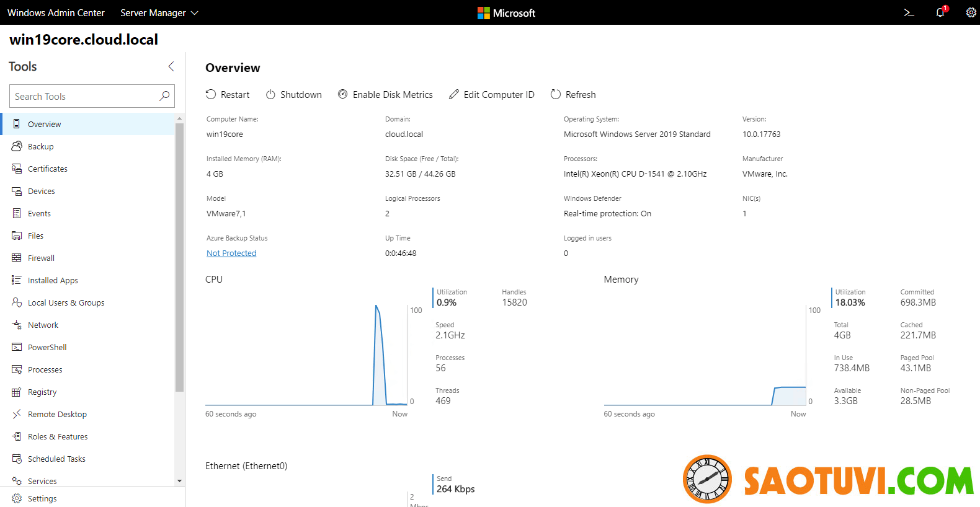Collapse the Tools pane with the chevron

point(171,66)
